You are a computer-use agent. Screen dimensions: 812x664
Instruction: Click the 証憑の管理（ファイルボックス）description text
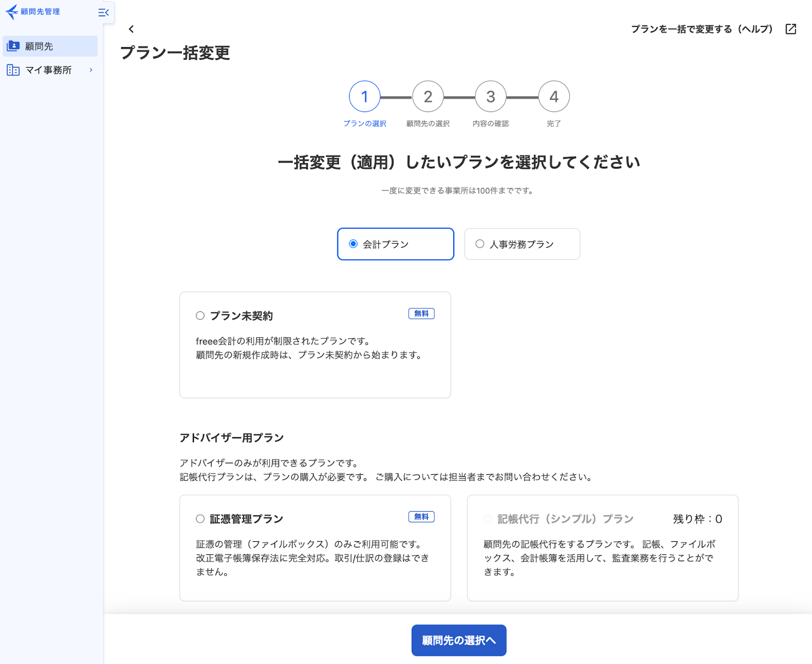point(313,557)
